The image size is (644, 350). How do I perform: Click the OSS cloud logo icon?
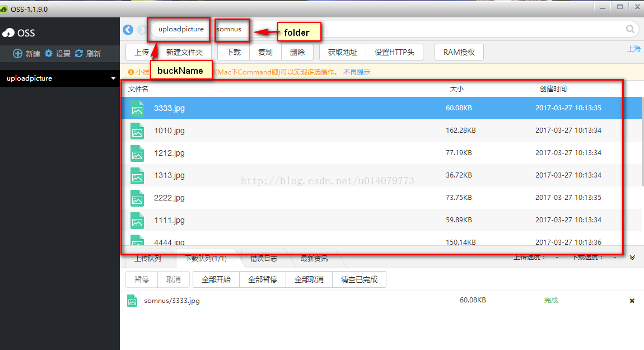tap(8, 33)
